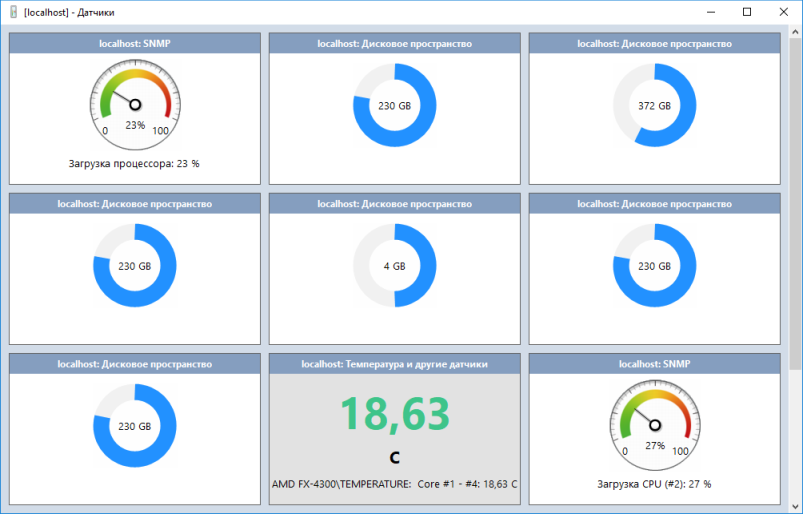Click the vertical scrollbar thumb
This screenshot has height=514, width=803.
coord(795,203)
